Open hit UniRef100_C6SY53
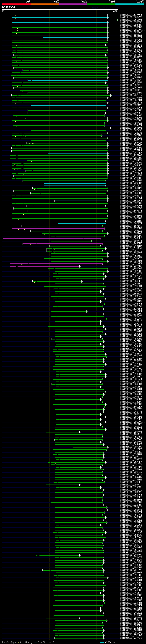Viewport: 146px width, 644px height. (x=131, y=20)
